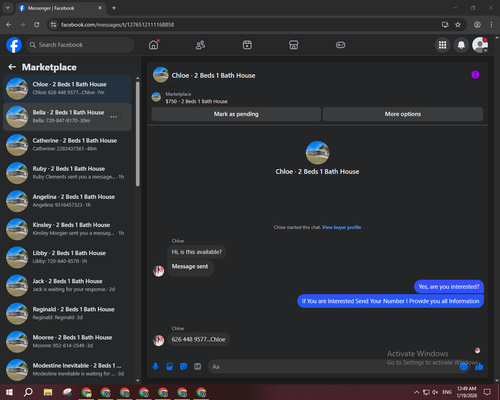This screenshot has width=500, height=400.
Task: Open the Friends tab icon
Action: [x=200, y=45]
